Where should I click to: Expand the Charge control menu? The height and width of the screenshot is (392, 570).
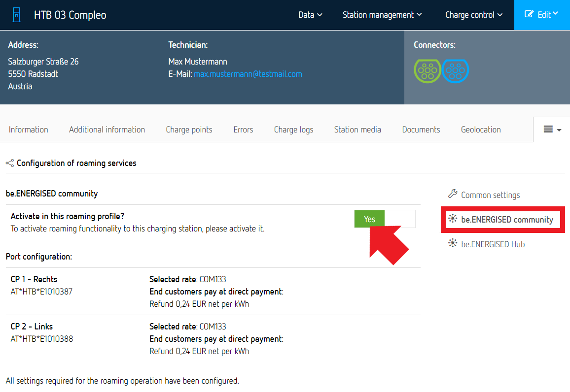point(473,15)
